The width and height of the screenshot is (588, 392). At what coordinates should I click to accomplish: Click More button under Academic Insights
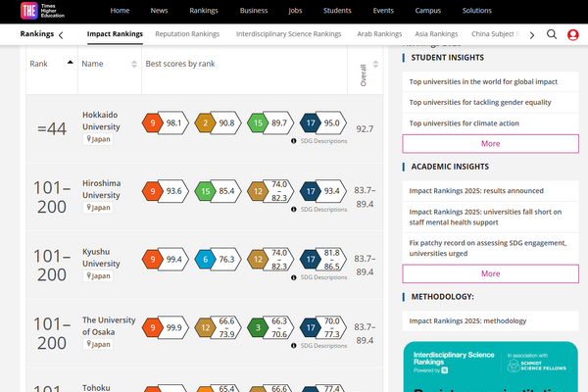coord(491,273)
